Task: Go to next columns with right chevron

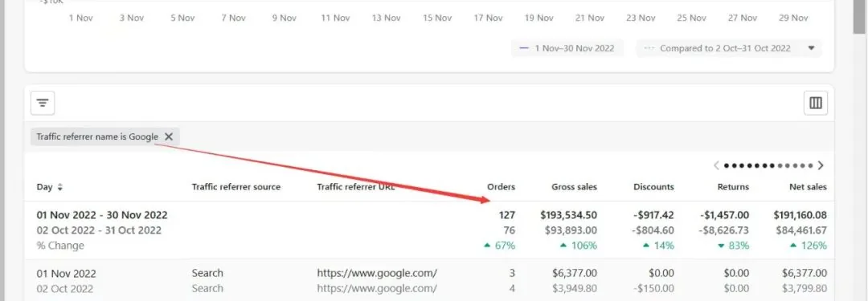Action: coord(821,165)
